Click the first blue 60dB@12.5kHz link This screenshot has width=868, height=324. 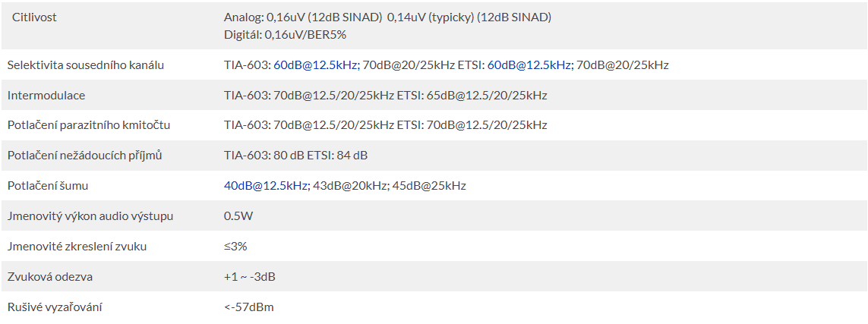pyautogui.click(x=317, y=65)
